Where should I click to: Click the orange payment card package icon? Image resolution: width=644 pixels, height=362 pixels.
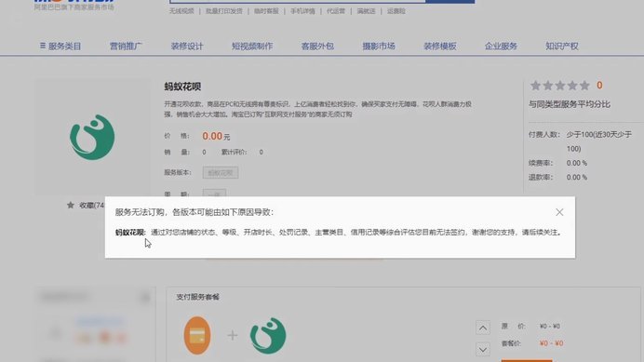click(x=197, y=335)
